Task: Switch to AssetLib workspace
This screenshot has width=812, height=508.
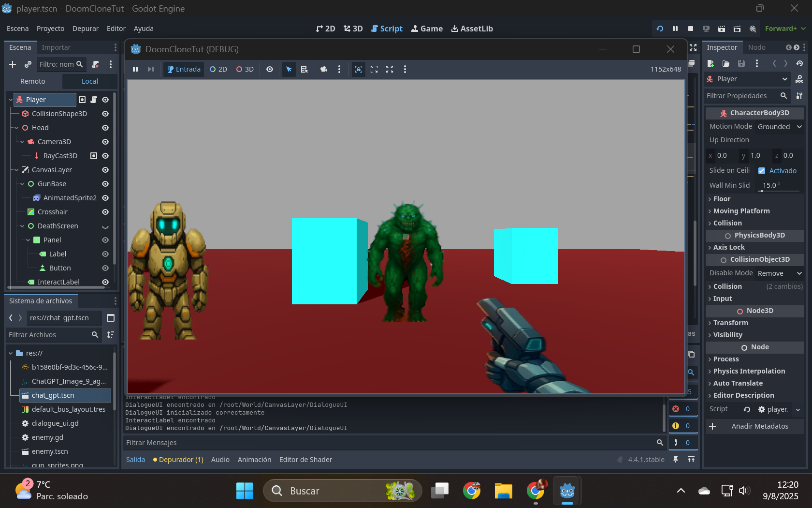Action: pyautogui.click(x=472, y=29)
